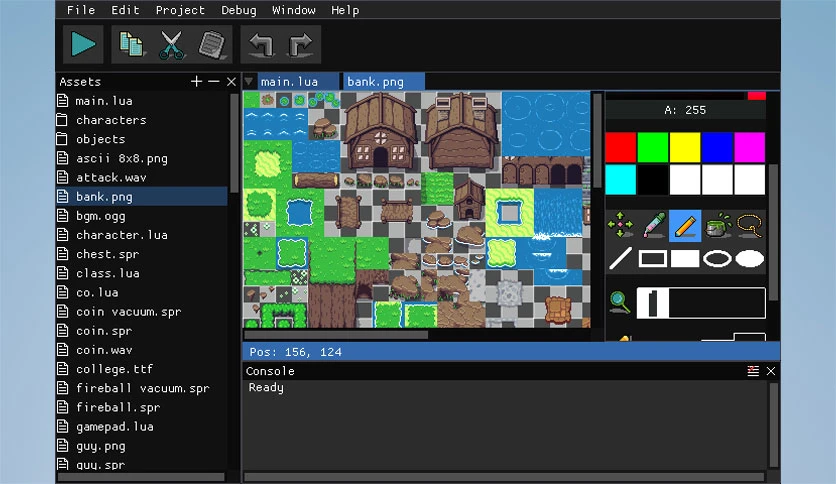Close the Console panel
836x484 pixels.
click(x=771, y=371)
